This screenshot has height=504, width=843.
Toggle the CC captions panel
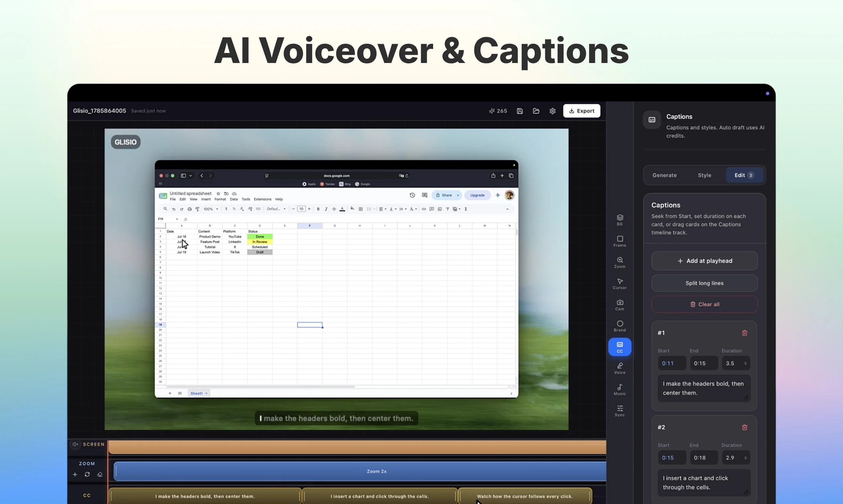[620, 347]
